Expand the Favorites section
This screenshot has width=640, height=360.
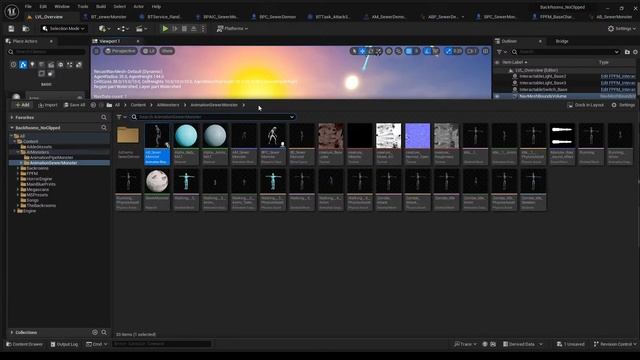coord(11,117)
